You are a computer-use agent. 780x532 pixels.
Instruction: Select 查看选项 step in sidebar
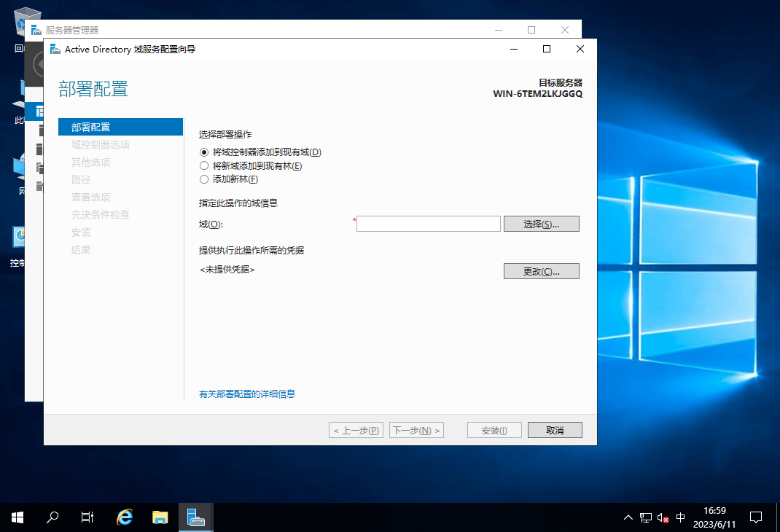(x=90, y=197)
